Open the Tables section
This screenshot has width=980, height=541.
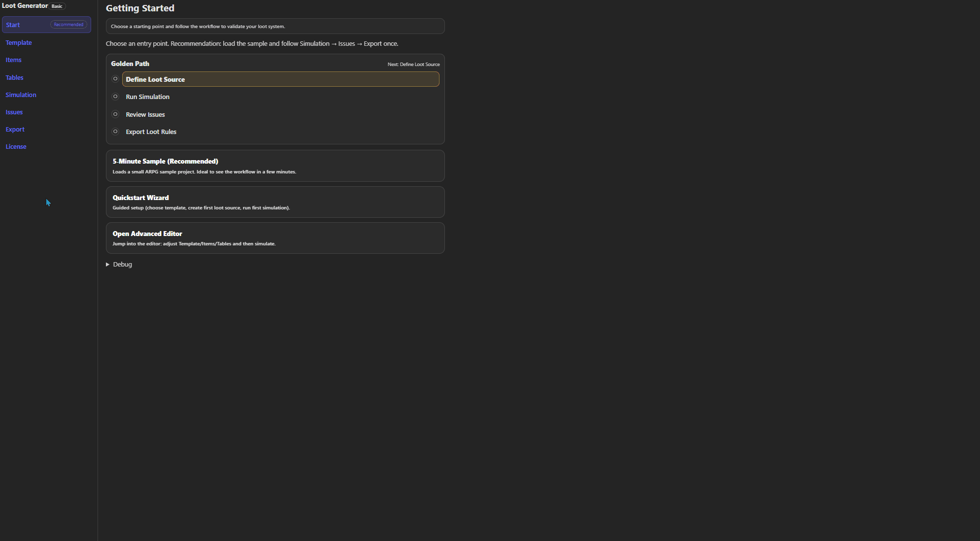point(15,78)
